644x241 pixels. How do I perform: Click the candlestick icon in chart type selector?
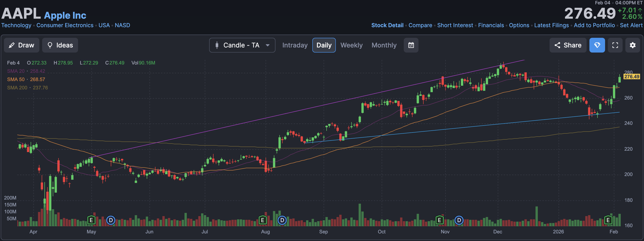click(217, 45)
